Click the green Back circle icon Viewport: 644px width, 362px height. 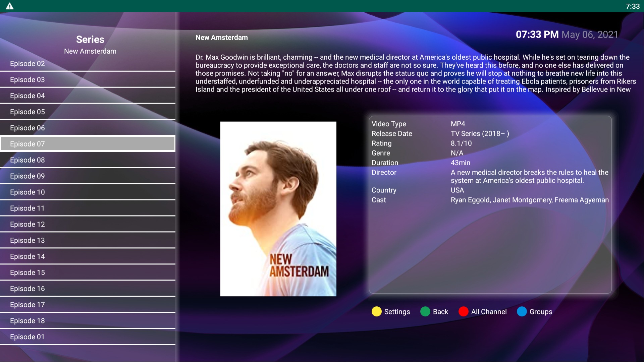point(425,311)
